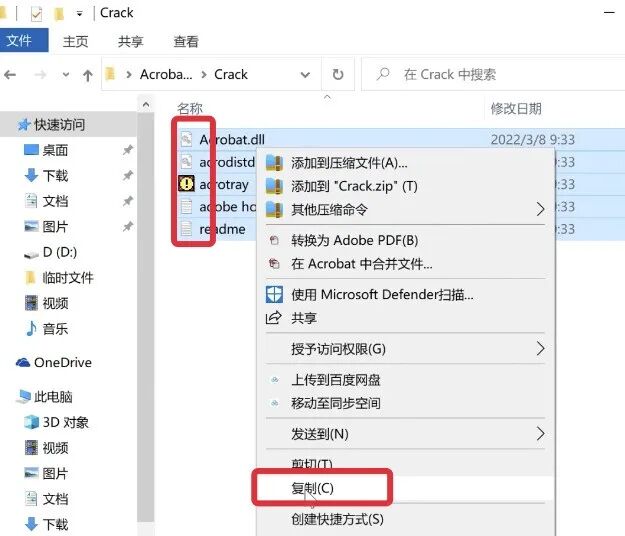Scan with 使用 Microsoft Defender扫描...
The height and width of the screenshot is (536, 625).
406,295
